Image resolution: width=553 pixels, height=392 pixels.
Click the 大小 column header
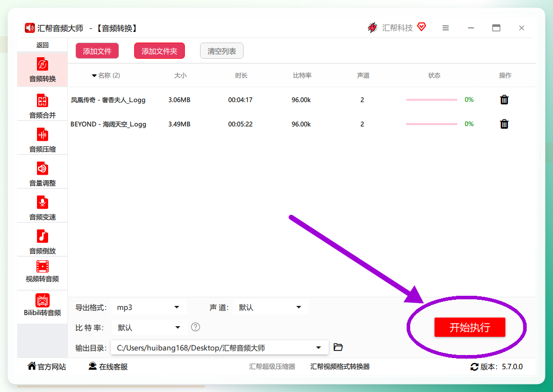pos(180,75)
